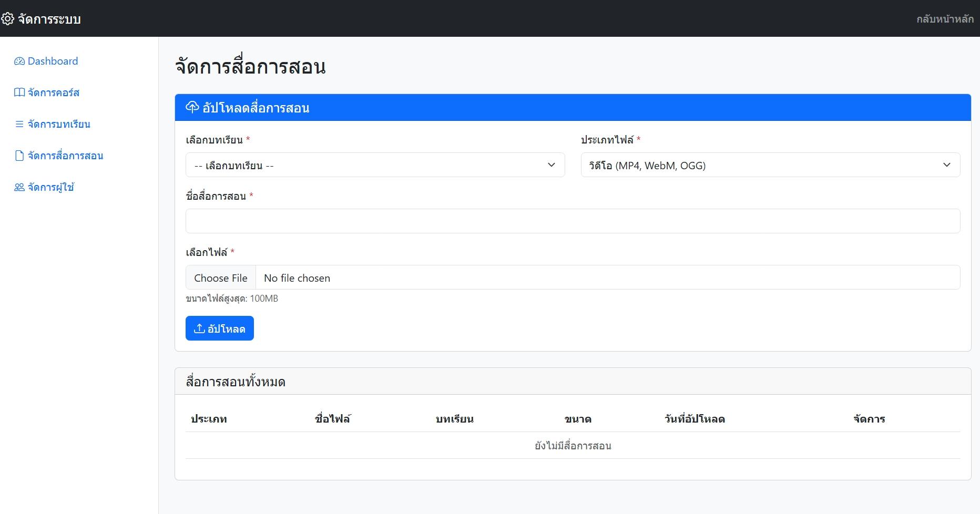Open the Dashboard sidebar link
Image resolution: width=980 pixels, height=514 pixels.
pos(46,61)
